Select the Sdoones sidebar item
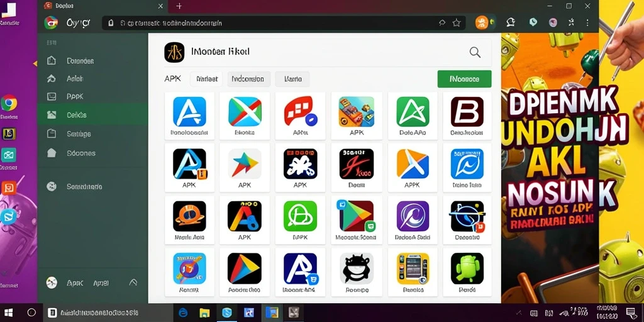The height and width of the screenshot is (322, 644). pos(92,153)
